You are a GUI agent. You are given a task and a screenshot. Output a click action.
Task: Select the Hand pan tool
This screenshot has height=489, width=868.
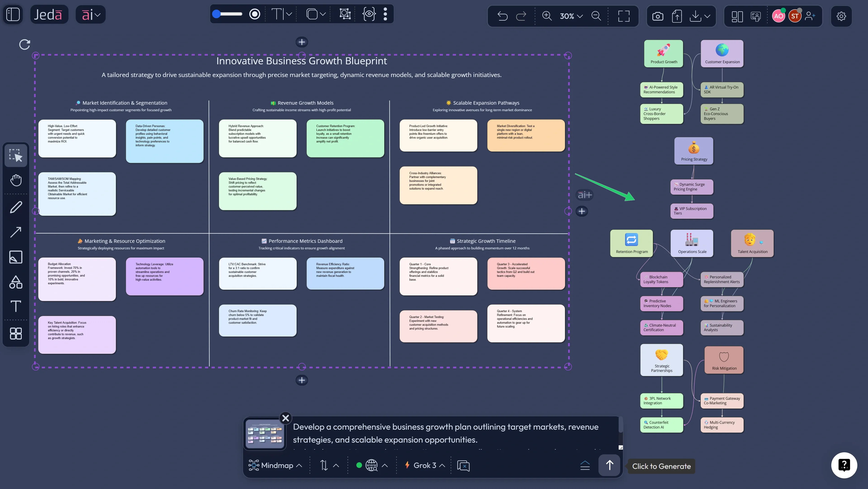point(15,180)
